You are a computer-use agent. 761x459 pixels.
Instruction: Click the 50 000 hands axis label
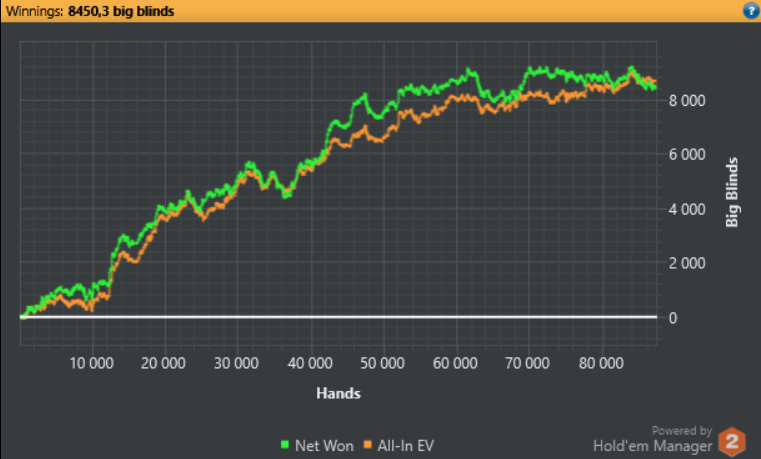click(382, 363)
